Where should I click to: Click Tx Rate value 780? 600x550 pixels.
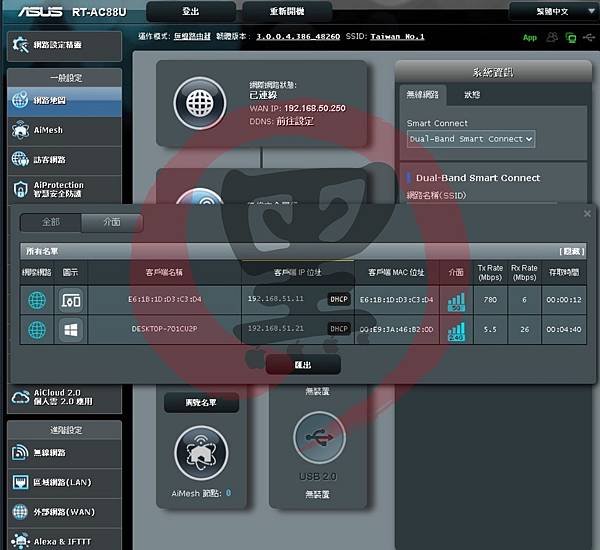tap(490, 300)
